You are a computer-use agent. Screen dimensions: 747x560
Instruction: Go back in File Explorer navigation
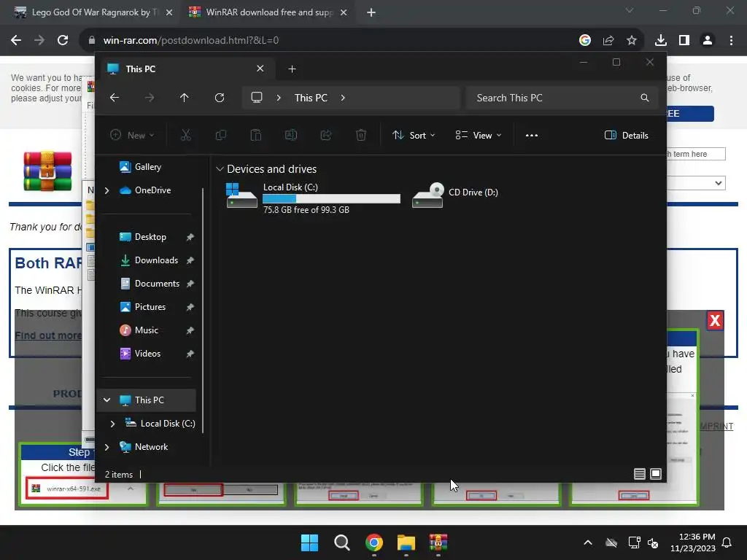(115, 98)
